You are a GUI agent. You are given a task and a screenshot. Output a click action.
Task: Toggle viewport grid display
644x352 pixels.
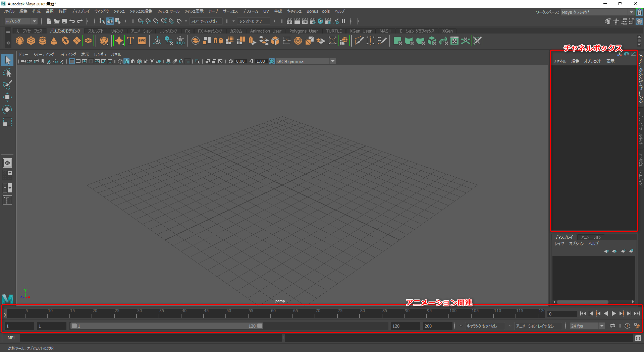coord(72,61)
